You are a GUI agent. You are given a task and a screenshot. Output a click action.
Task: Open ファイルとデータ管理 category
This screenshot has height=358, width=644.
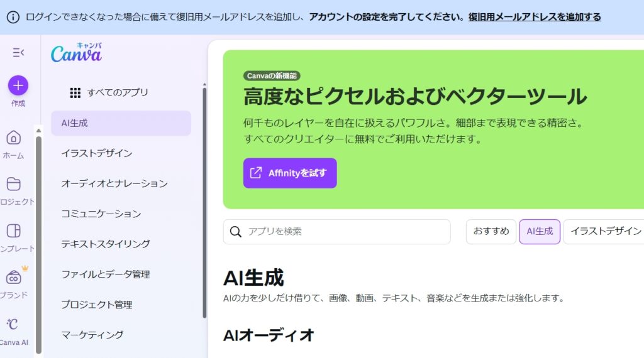(106, 274)
